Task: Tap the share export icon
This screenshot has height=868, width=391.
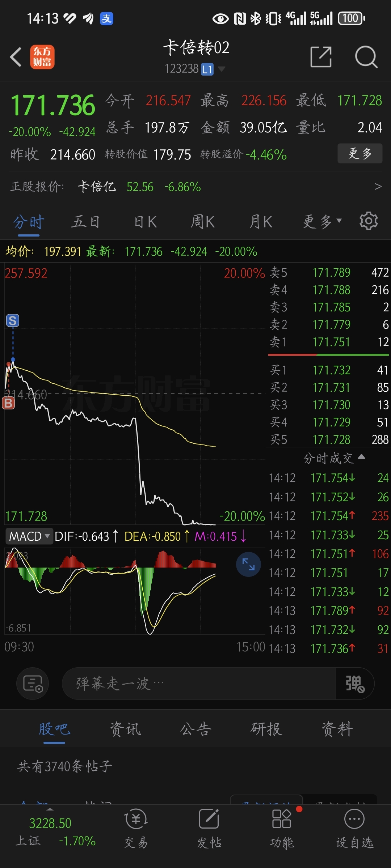Action: (x=321, y=57)
